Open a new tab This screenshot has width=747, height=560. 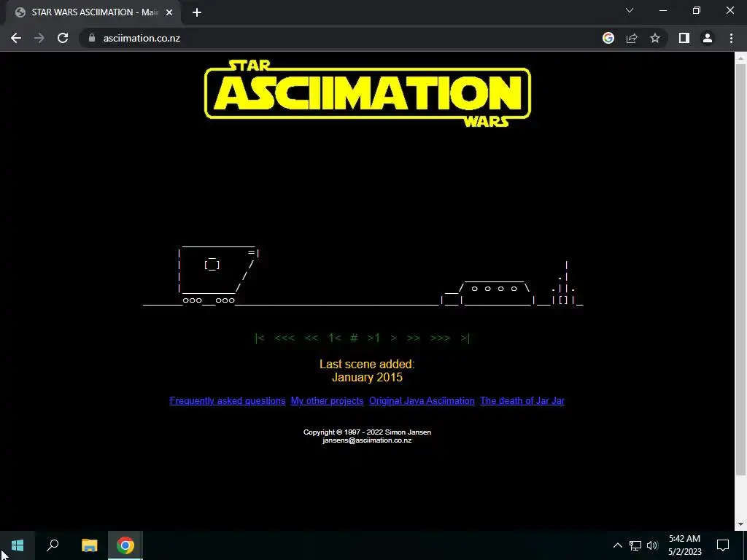pos(197,12)
